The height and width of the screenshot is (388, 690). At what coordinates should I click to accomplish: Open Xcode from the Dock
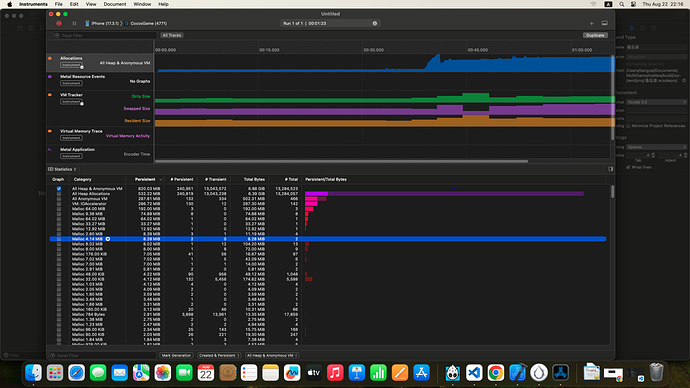(x=517, y=373)
